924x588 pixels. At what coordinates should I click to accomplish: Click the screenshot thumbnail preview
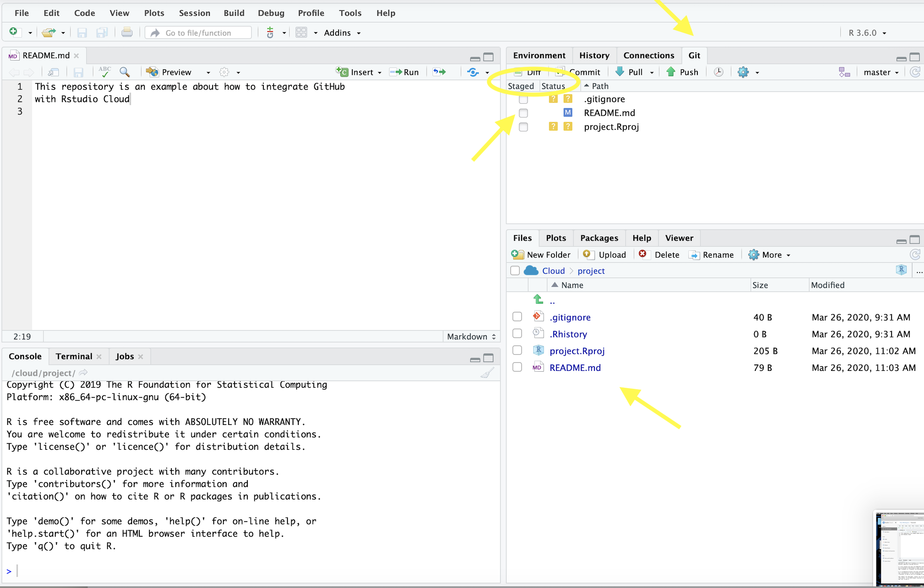tap(900, 548)
